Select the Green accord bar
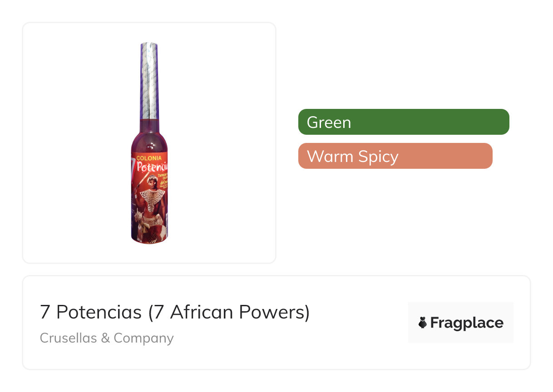Screen dimensions: 553x392 click(403, 122)
